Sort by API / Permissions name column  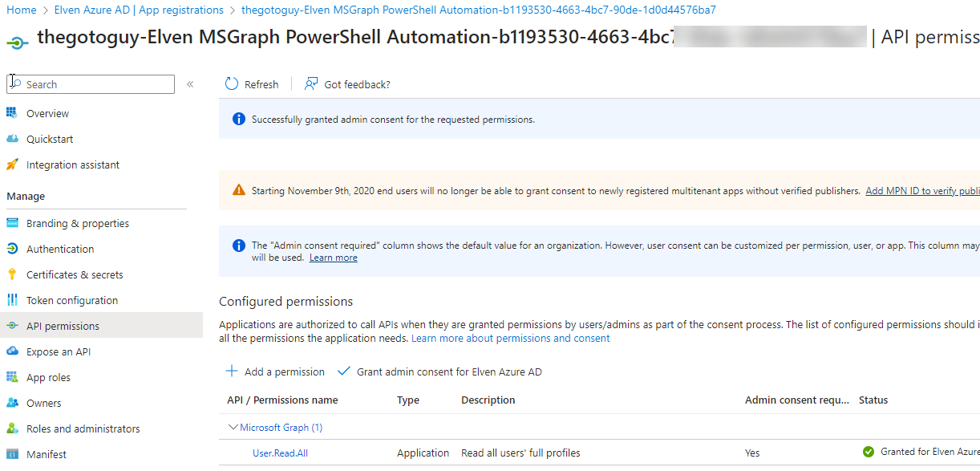click(x=282, y=400)
